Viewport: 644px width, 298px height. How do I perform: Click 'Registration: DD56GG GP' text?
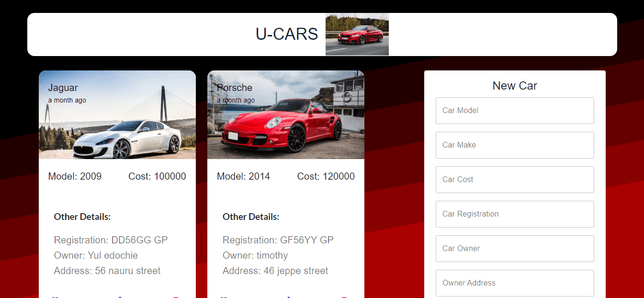111,240
